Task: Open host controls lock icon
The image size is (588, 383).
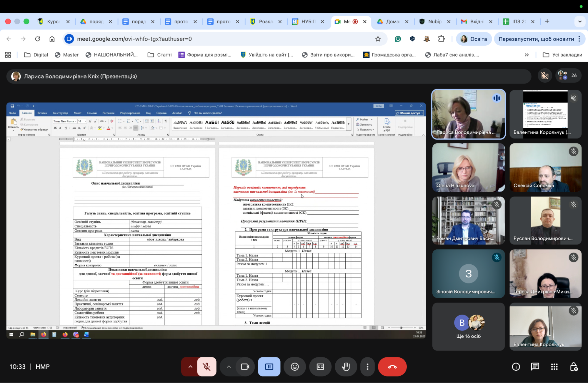Action: [x=574, y=367]
